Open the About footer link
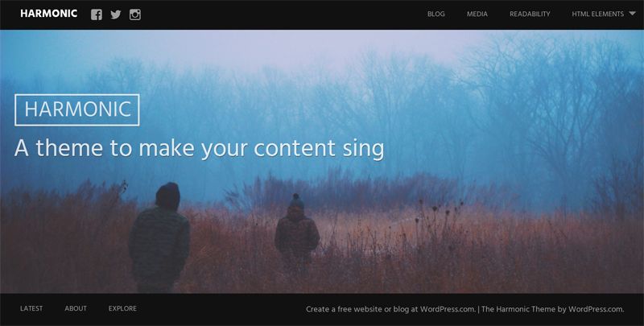Image resolution: width=644 pixels, height=326 pixels. (76, 308)
